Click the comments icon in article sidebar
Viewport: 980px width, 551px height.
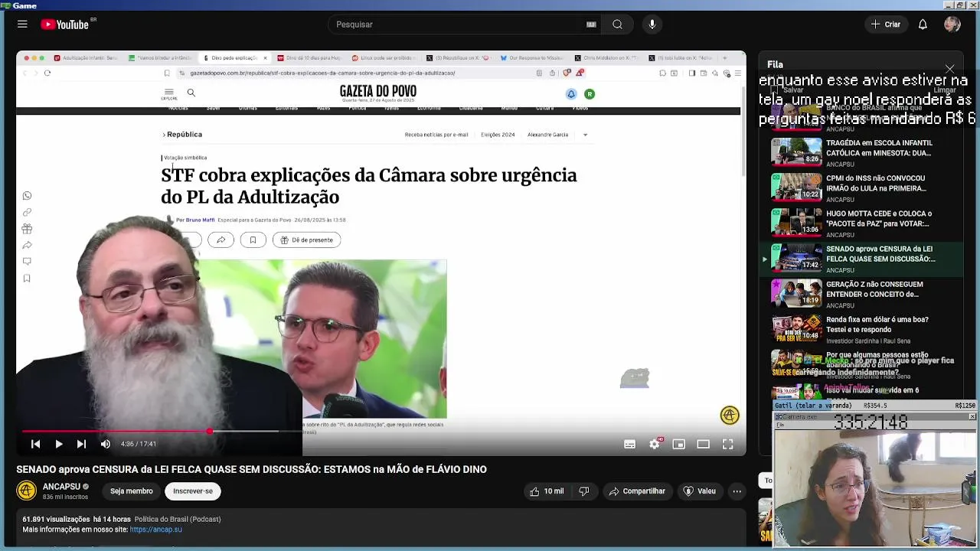click(27, 262)
